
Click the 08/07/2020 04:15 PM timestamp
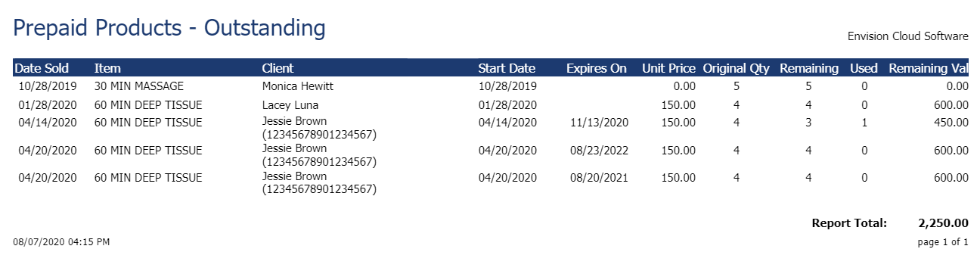click(62, 242)
